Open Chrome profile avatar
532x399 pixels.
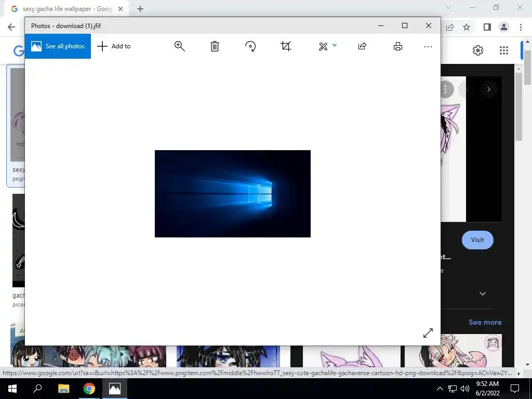pyautogui.click(x=504, y=27)
